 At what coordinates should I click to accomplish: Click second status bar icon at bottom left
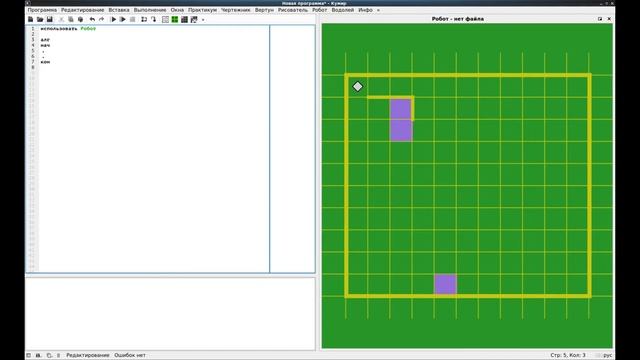38,355
